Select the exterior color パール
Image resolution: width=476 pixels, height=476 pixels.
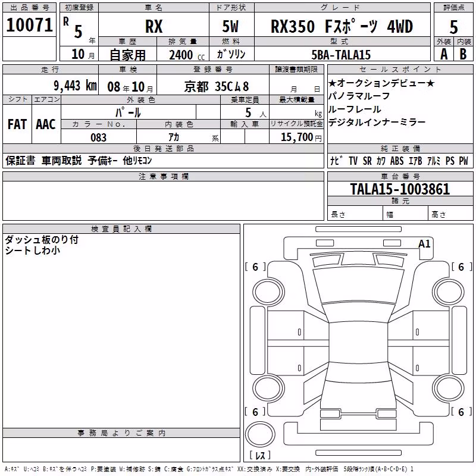(x=128, y=112)
